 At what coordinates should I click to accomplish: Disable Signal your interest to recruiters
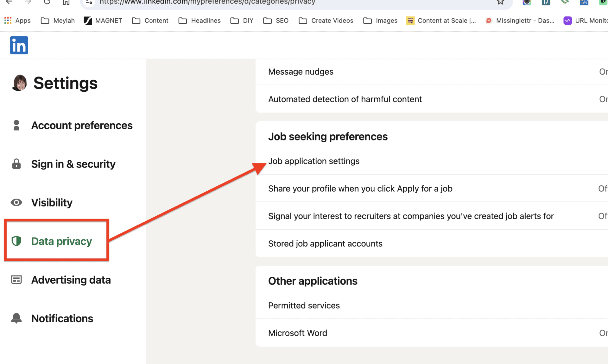point(603,216)
